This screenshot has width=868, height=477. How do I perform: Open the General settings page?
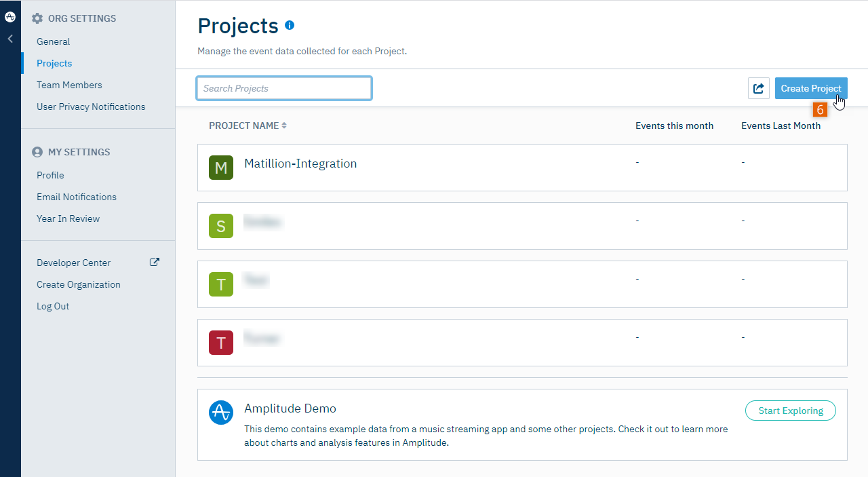point(54,41)
